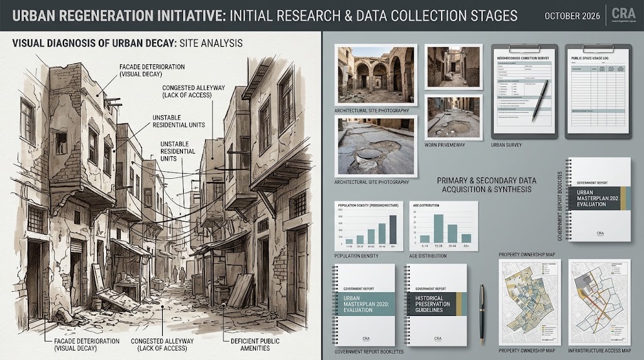Open the 'Urban Masterplan 202 Evaluation' booklet at right
644x360 pixels.
pos(599,200)
